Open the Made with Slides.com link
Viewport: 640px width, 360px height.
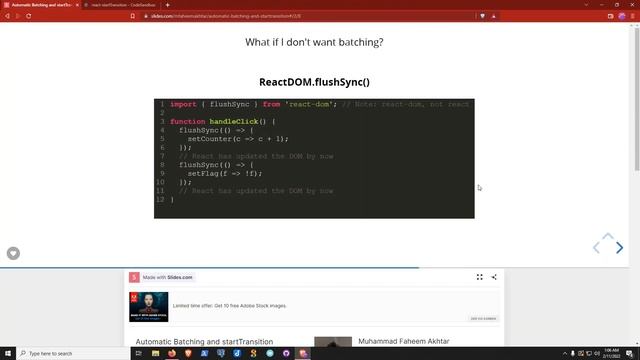point(167,278)
